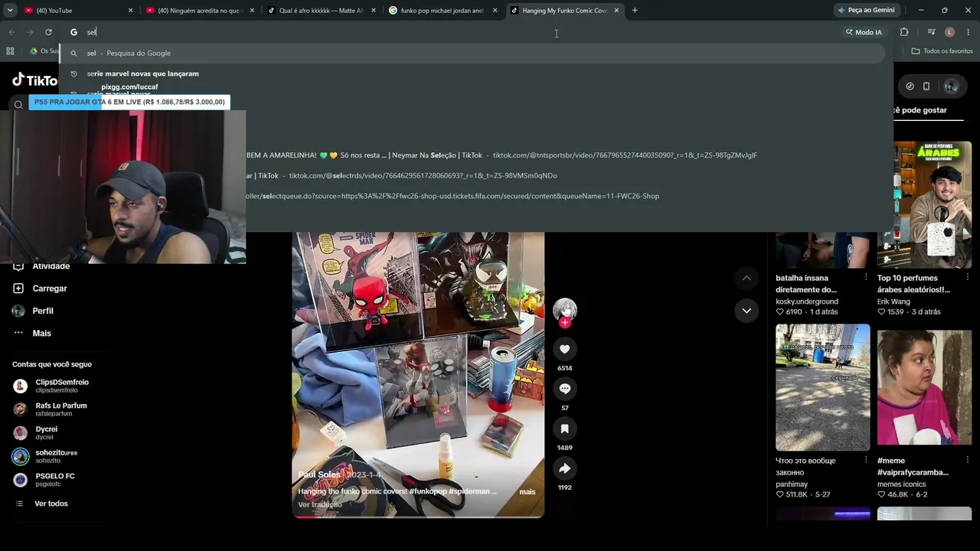Expand video description with 'mais'
The height and width of the screenshot is (551, 980).
click(528, 492)
